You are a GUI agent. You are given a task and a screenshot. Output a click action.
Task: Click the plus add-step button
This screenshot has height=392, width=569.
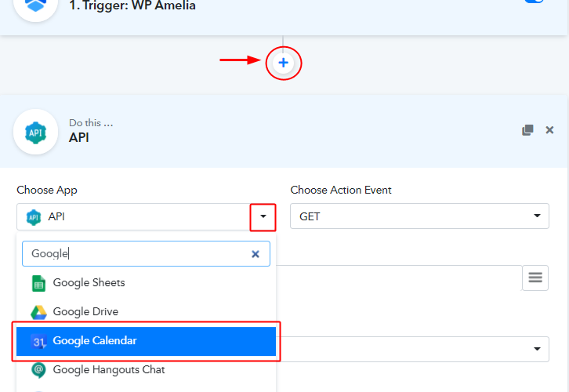[283, 63]
